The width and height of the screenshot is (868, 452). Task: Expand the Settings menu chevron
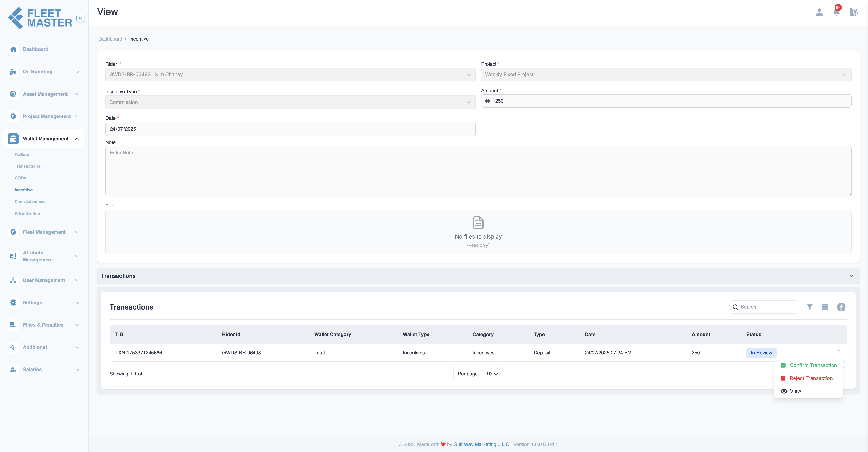pos(77,302)
